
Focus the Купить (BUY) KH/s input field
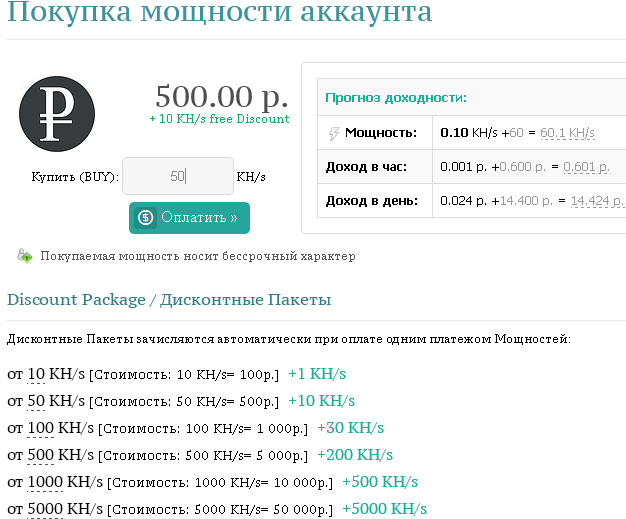coord(178,176)
